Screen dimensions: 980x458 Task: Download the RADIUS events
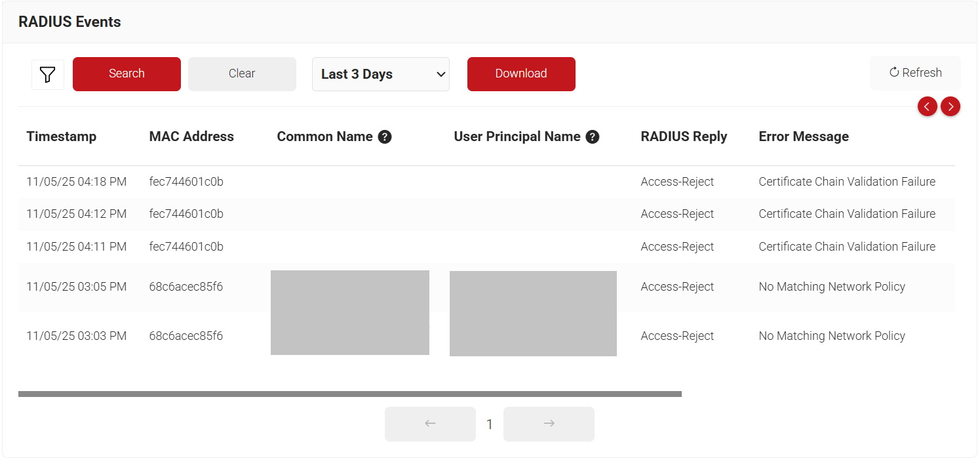521,73
